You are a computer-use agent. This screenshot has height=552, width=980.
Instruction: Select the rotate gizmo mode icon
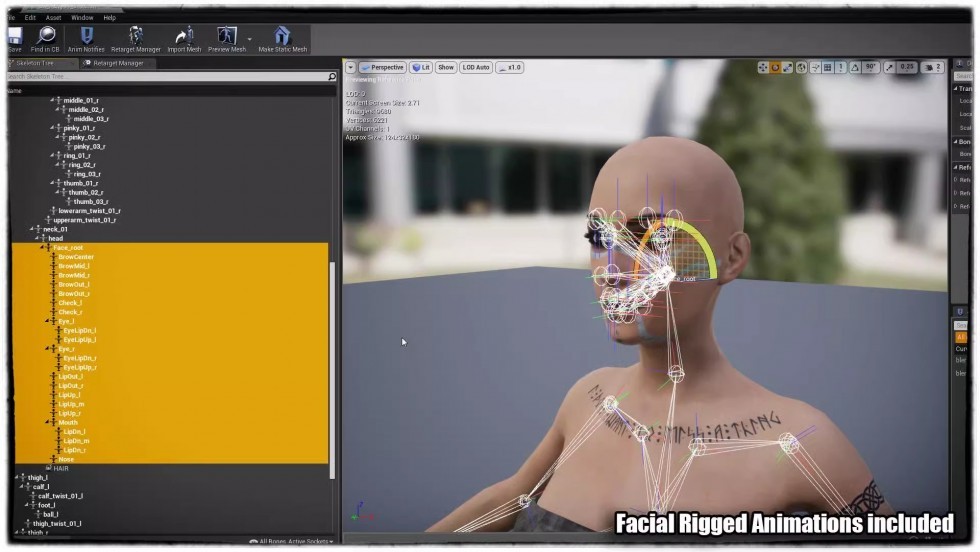[775, 68]
